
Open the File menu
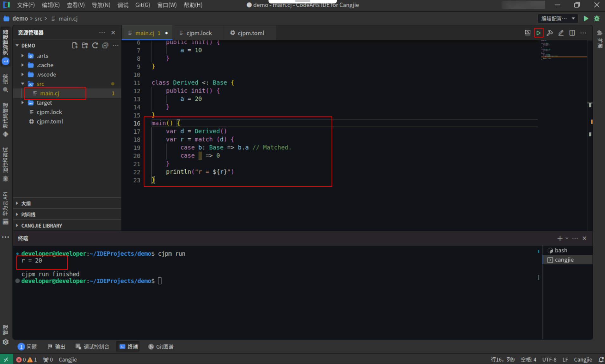[26, 5]
